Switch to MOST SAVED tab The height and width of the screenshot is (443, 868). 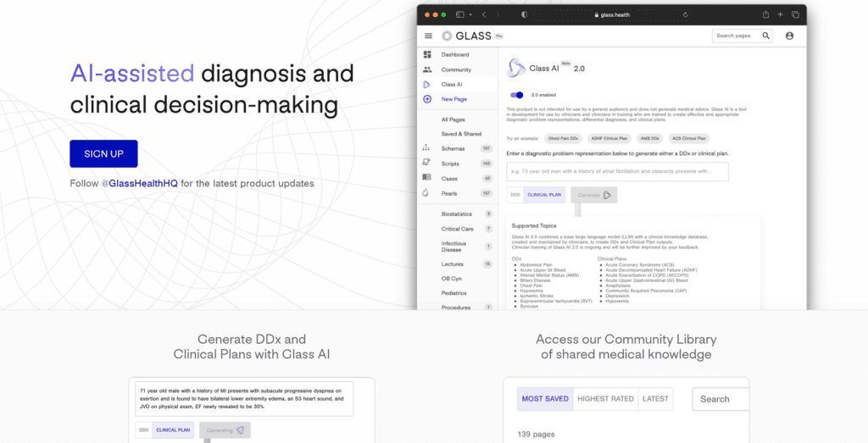click(545, 399)
